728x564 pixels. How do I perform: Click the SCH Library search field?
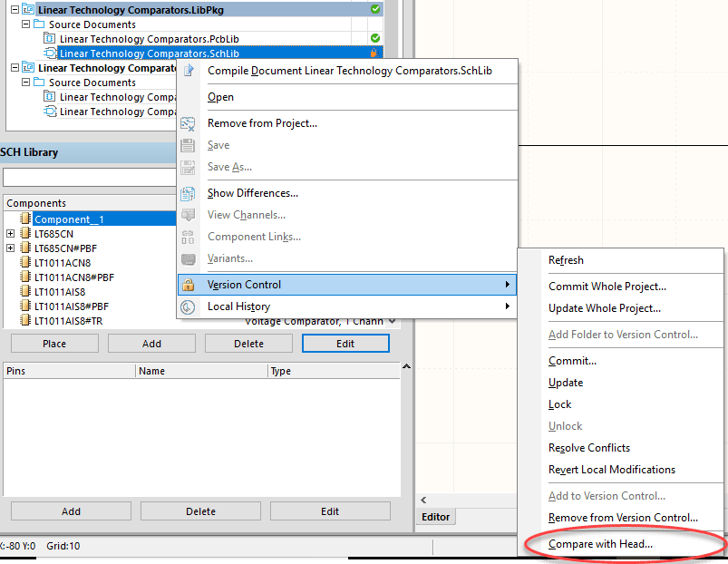(x=89, y=177)
